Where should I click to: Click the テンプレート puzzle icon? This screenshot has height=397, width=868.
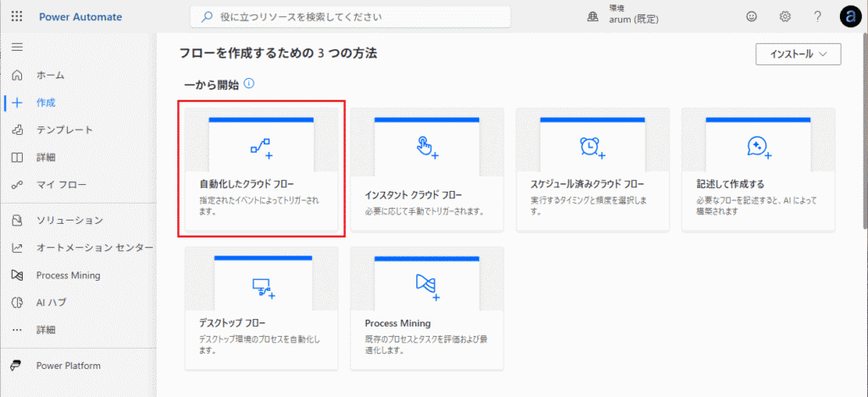click(17, 130)
